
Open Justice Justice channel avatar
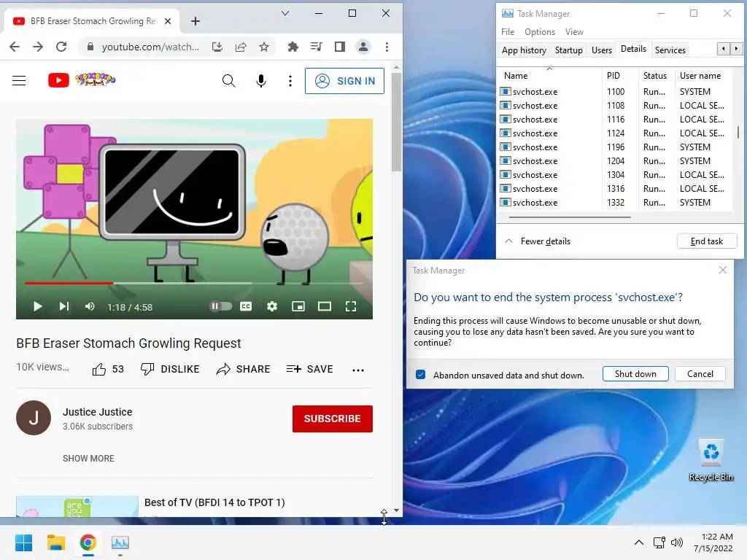34,418
